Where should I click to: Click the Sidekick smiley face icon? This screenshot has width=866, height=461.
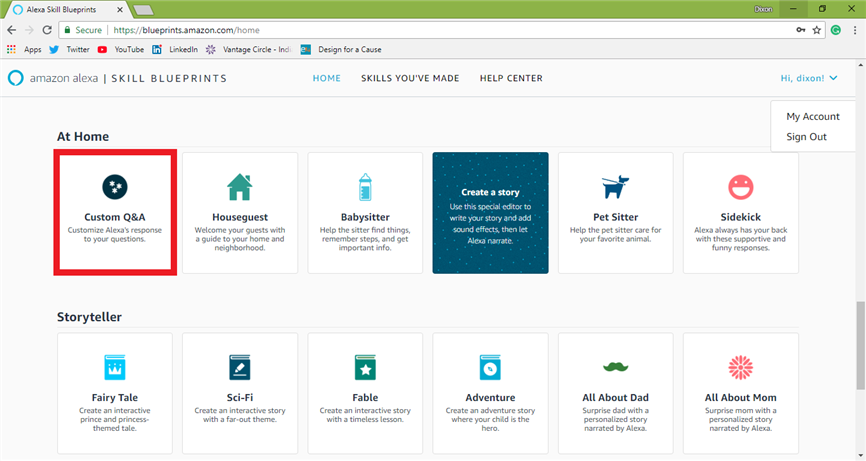pos(740,187)
